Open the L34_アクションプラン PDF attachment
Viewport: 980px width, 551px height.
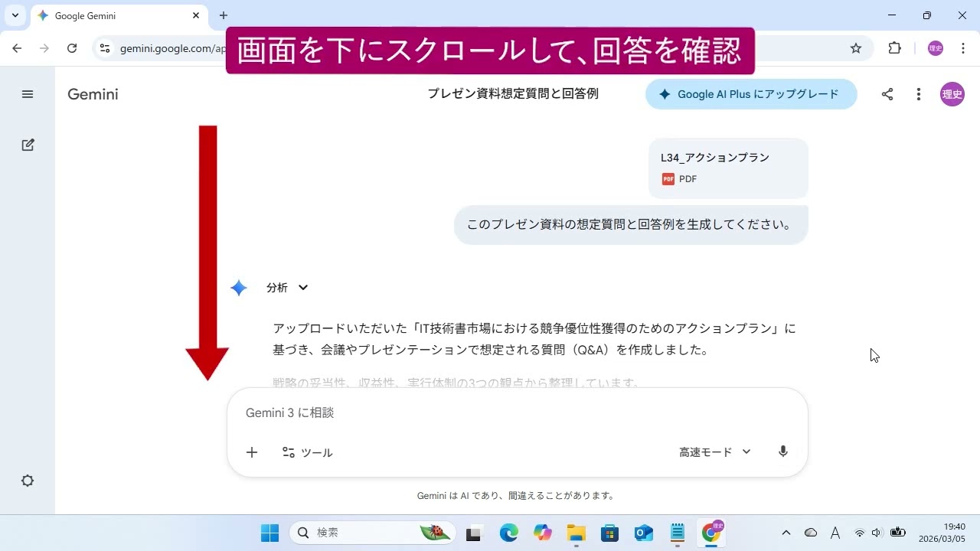pos(728,168)
